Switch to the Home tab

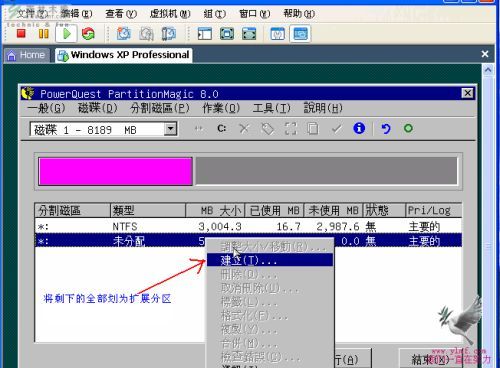(x=27, y=55)
